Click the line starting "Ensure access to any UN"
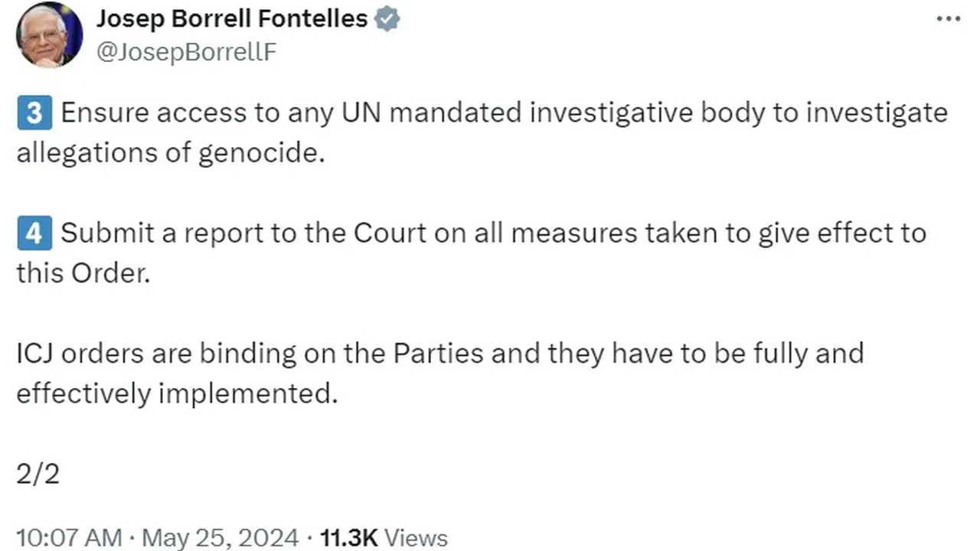980x551 pixels. (x=504, y=113)
